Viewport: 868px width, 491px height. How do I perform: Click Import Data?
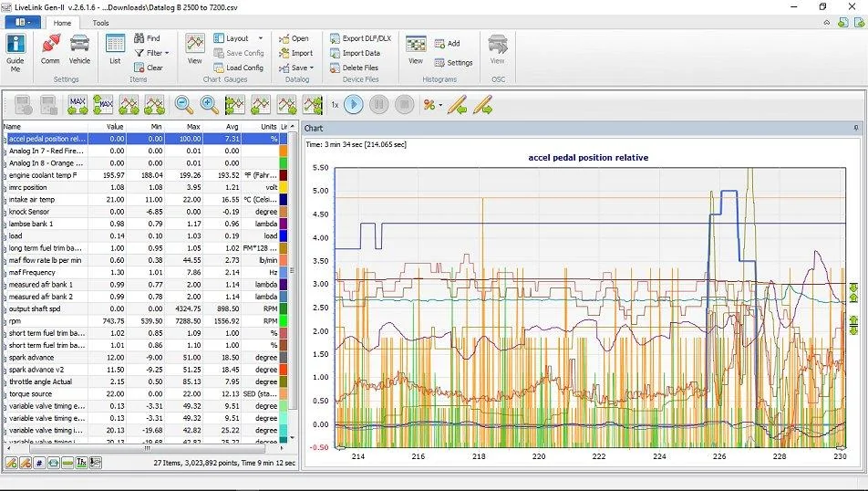pos(355,53)
